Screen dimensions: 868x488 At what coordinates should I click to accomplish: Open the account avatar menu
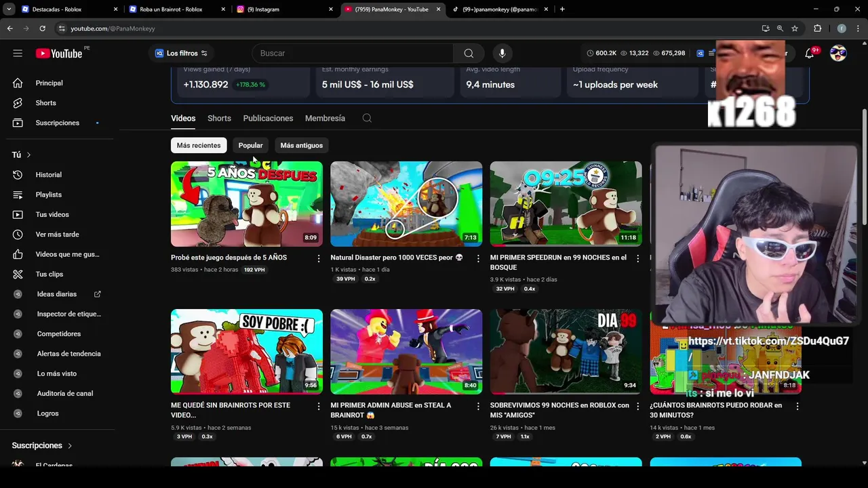coord(838,53)
